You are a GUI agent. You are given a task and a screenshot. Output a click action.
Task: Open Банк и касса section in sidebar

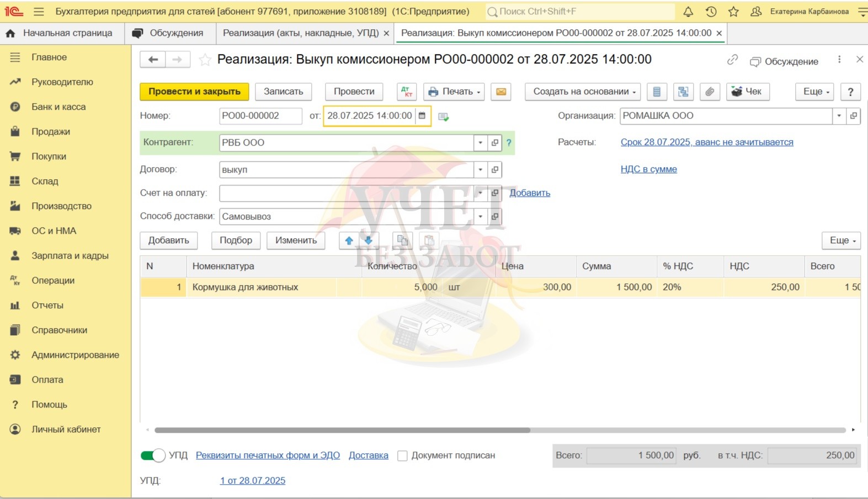(x=58, y=107)
